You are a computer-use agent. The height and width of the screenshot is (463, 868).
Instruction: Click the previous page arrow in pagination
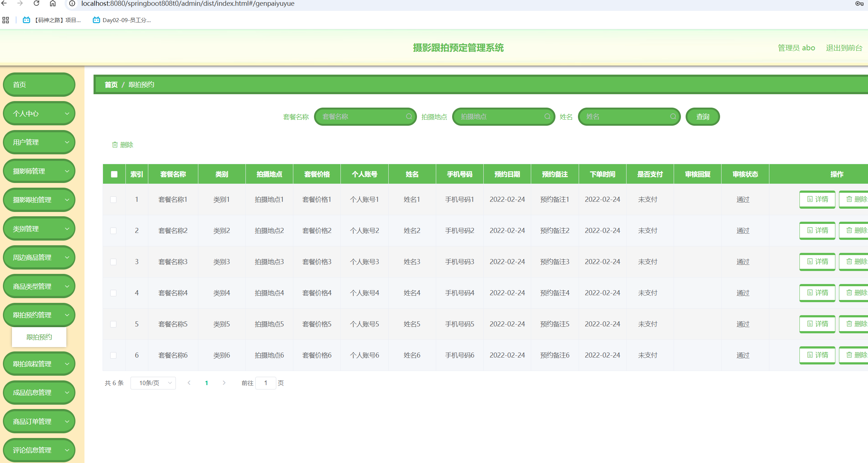pyautogui.click(x=189, y=383)
